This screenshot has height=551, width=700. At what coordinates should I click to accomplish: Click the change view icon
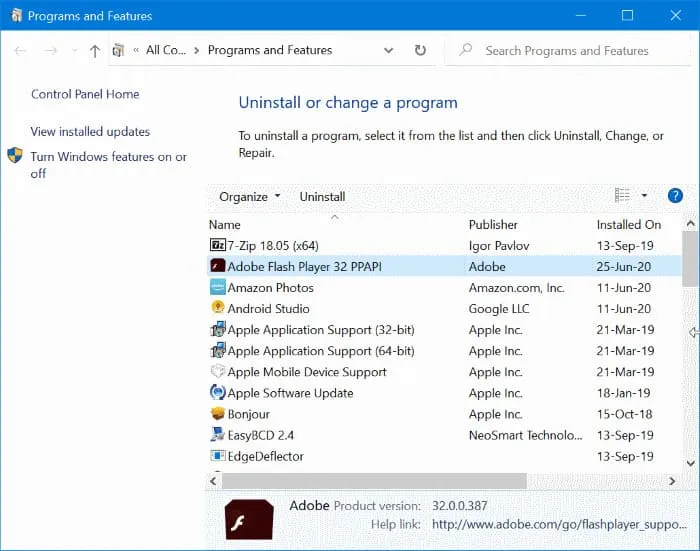click(622, 196)
